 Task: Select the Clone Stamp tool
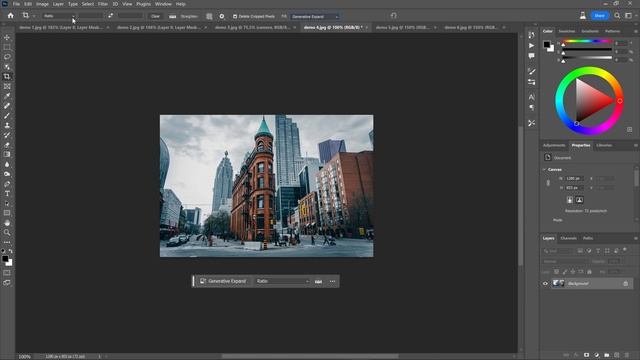(x=7, y=125)
